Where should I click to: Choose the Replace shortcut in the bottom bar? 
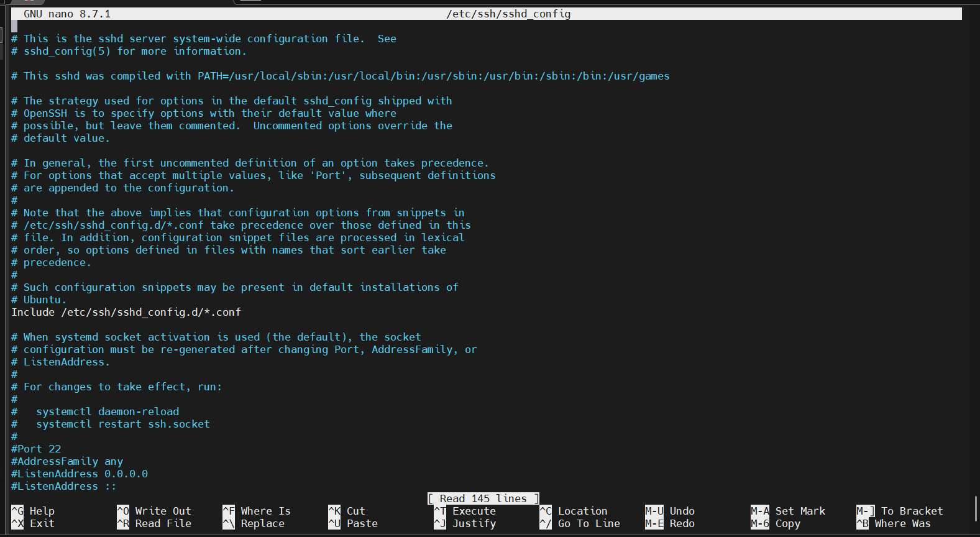click(x=254, y=523)
